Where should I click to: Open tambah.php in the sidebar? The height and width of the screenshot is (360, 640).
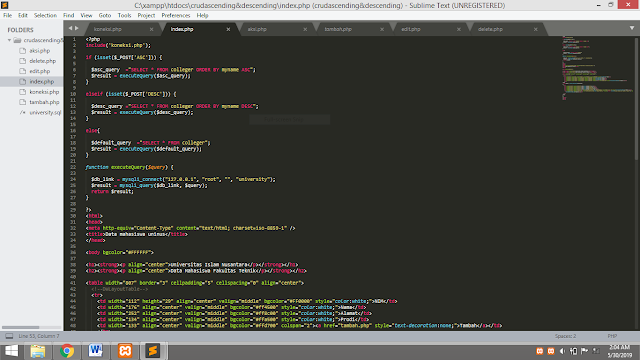click(x=44, y=102)
